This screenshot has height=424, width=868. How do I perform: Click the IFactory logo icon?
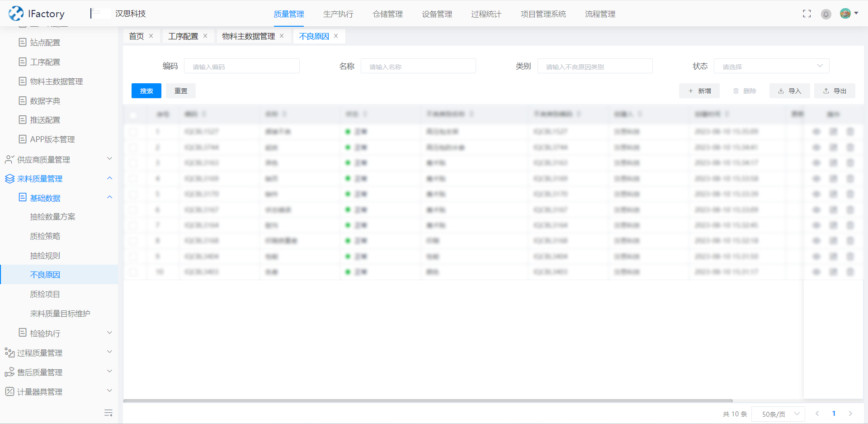click(16, 14)
